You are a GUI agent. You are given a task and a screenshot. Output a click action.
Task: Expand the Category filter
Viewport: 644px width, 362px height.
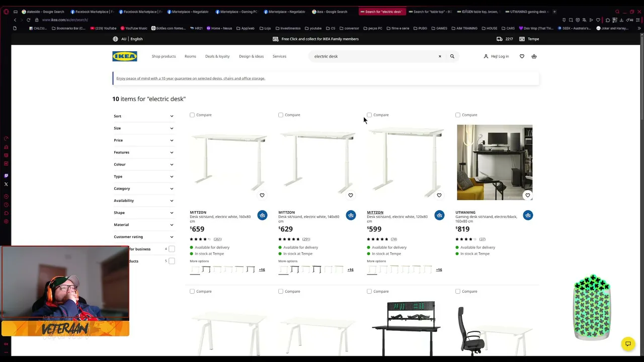(x=143, y=189)
